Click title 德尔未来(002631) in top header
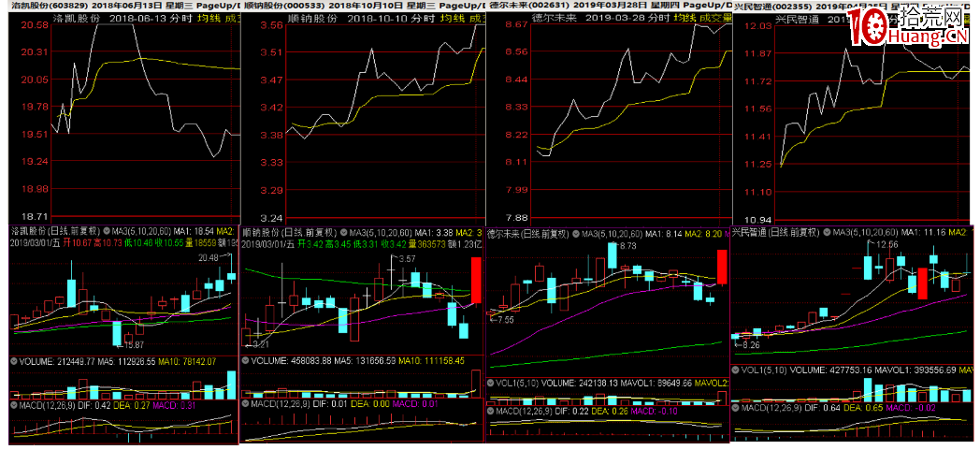Screen dimensions: 980x450 tap(527, 5)
